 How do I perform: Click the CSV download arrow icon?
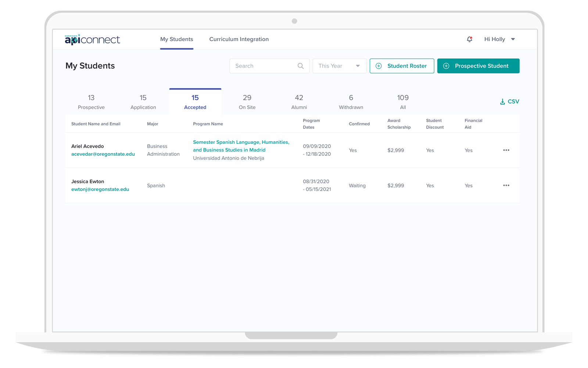pos(502,102)
